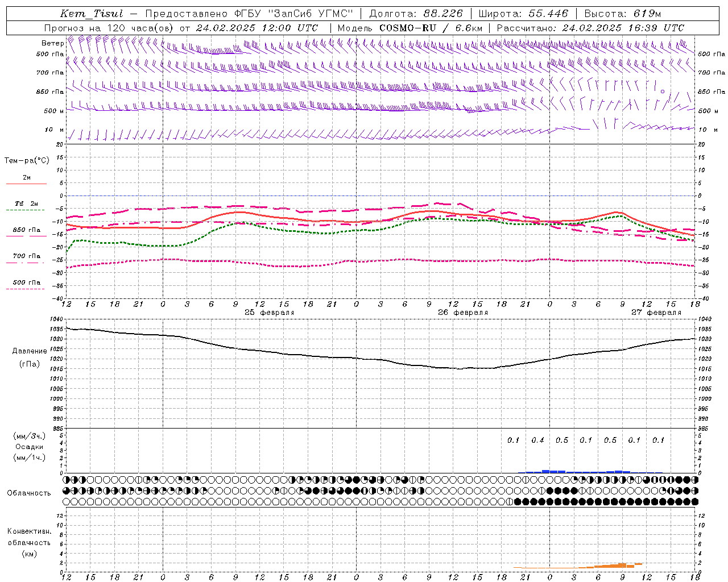This screenshot has height=582, width=728.
Task: Click the (гПа) unit label under Давление
Action: pos(30,364)
